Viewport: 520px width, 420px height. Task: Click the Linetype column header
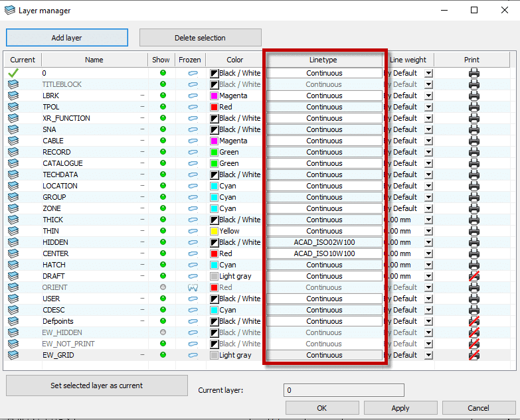point(323,60)
